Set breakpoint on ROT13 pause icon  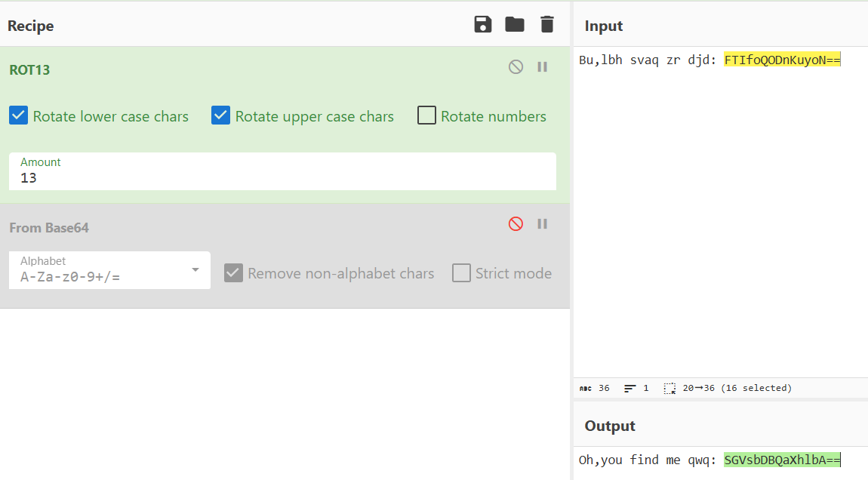tap(542, 67)
